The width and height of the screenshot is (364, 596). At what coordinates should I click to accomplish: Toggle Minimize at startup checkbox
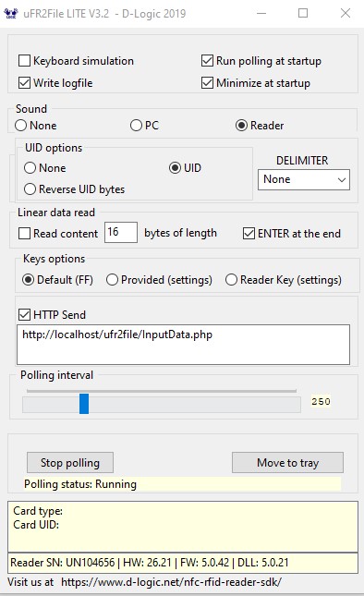[x=207, y=83]
